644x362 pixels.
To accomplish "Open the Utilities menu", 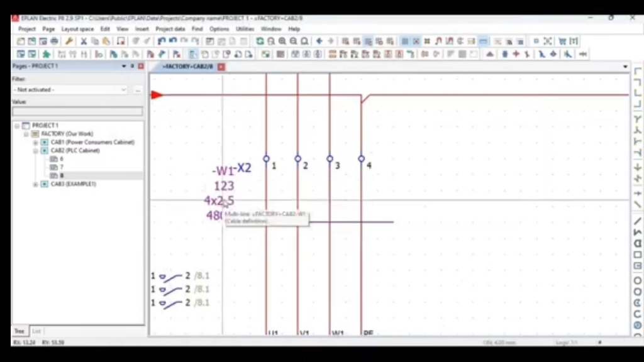I will coord(245,29).
